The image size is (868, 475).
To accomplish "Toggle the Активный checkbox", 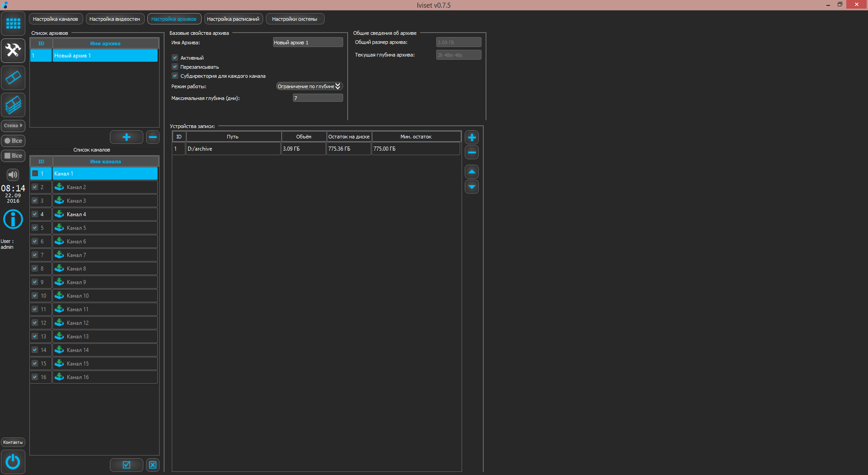I will tap(175, 58).
